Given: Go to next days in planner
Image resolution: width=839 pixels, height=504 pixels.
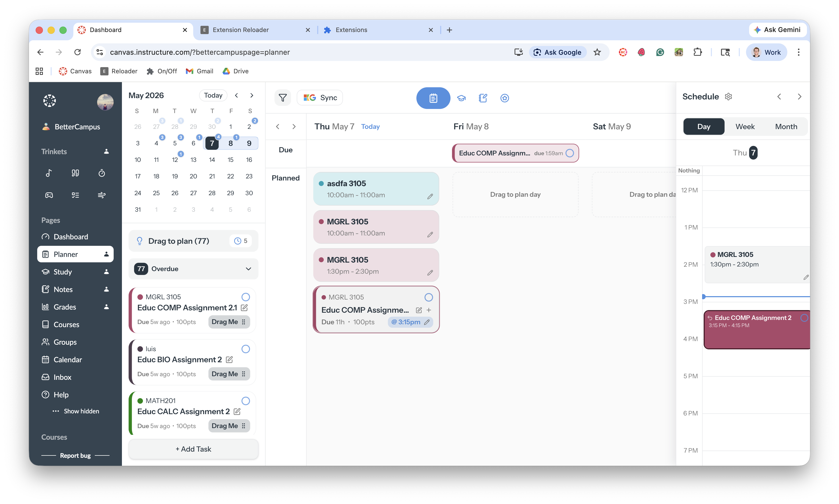Looking at the screenshot, I should [294, 127].
